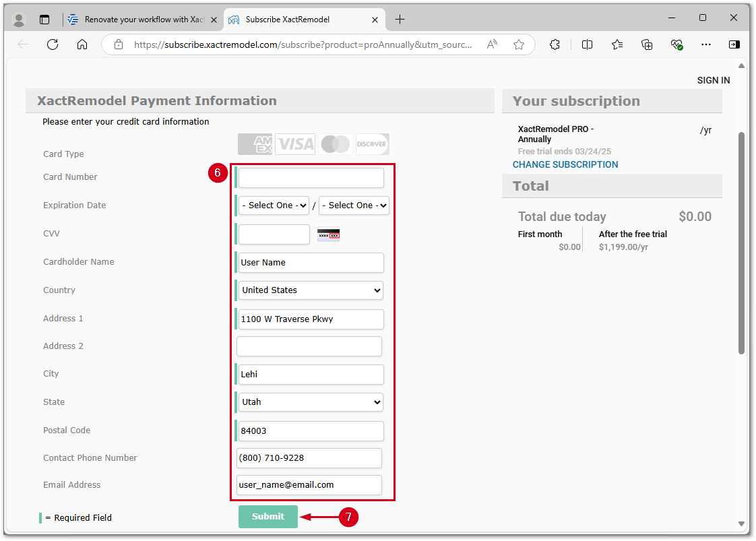Click the XactRemodel PRO - Annually text
Screen dimensions: 756x541
coord(555,134)
